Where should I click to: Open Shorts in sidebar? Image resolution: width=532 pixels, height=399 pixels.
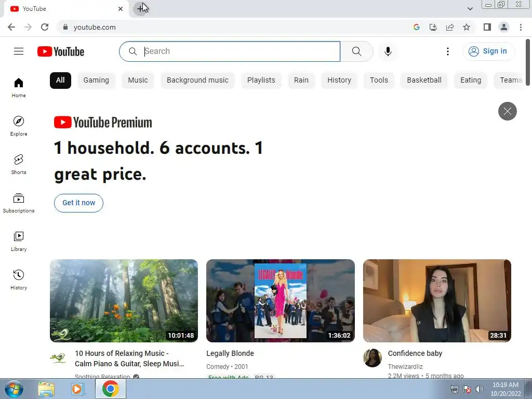(19, 164)
